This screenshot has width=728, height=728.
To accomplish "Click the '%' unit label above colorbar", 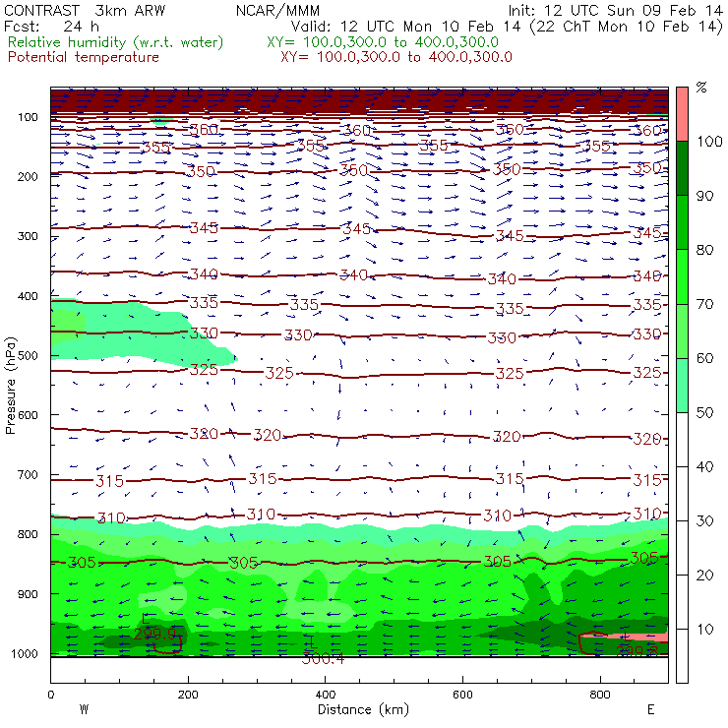I will tap(701, 88).
